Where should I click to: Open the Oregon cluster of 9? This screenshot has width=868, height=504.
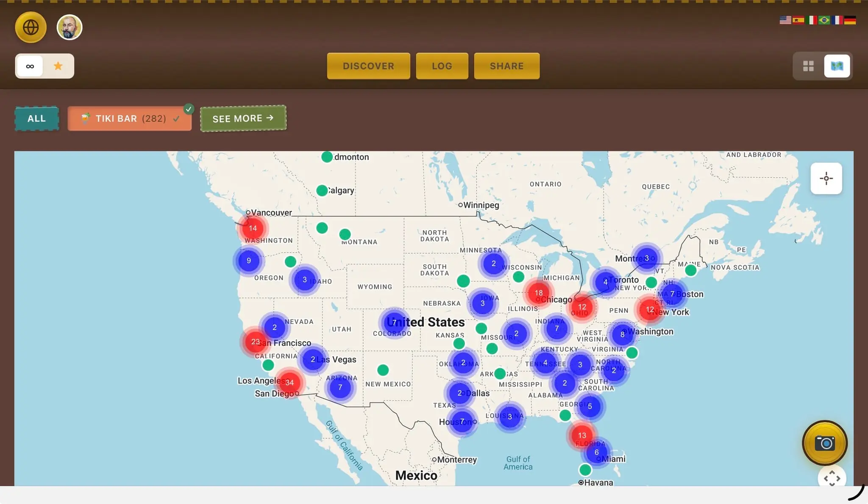[249, 261]
